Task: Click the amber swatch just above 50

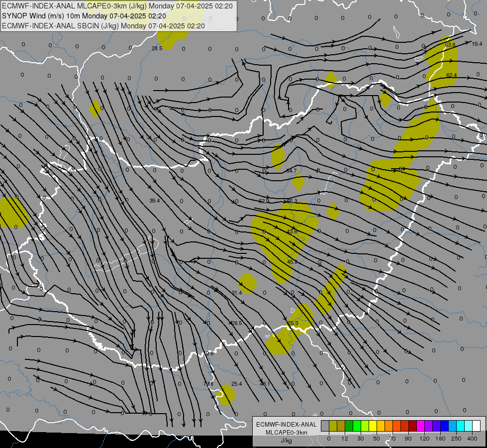Action: pos(381,426)
